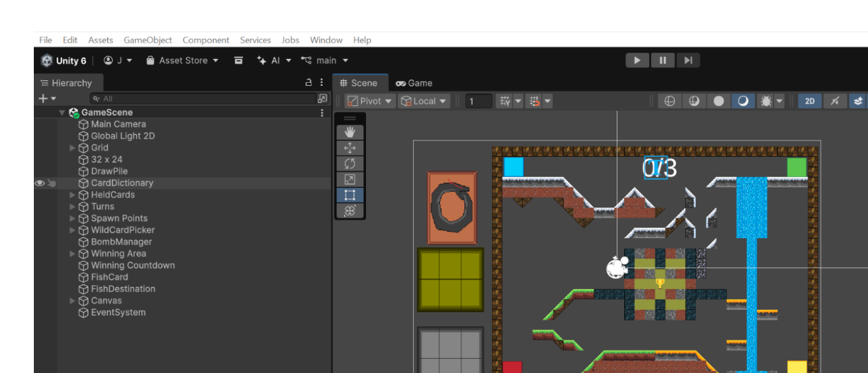Click the grid snap value field

[478, 101]
